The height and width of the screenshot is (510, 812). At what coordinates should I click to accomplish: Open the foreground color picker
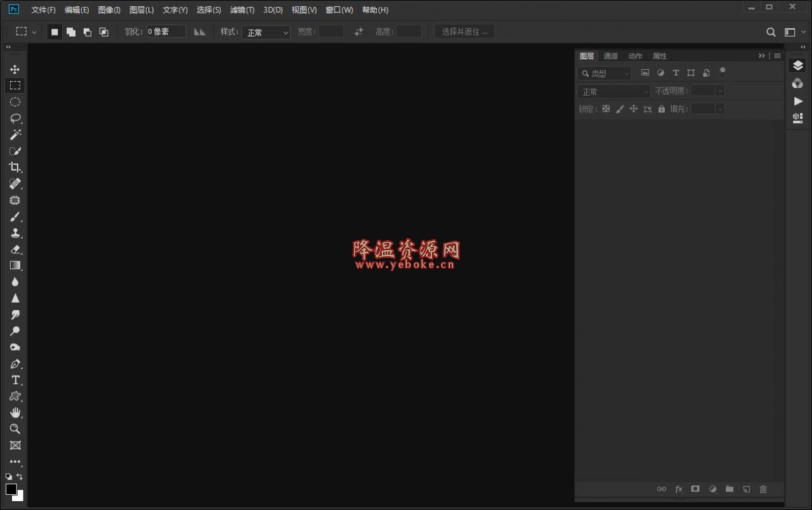[x=11, y=489]
